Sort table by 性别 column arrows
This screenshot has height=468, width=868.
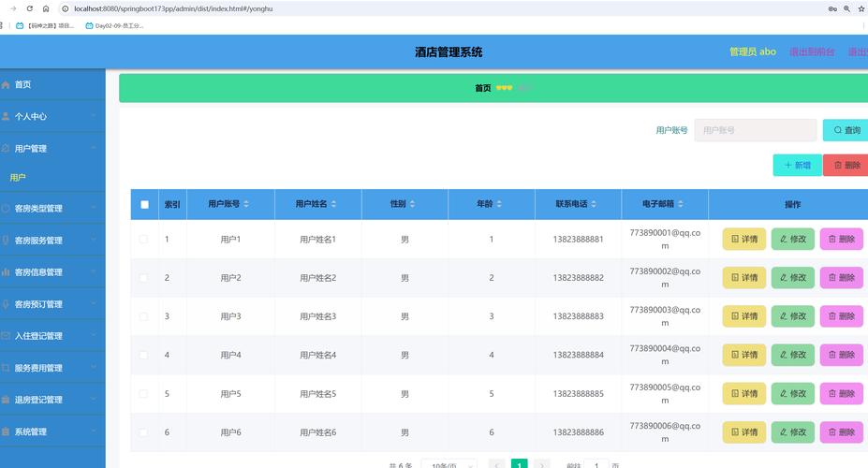click(x=412, y=204)
